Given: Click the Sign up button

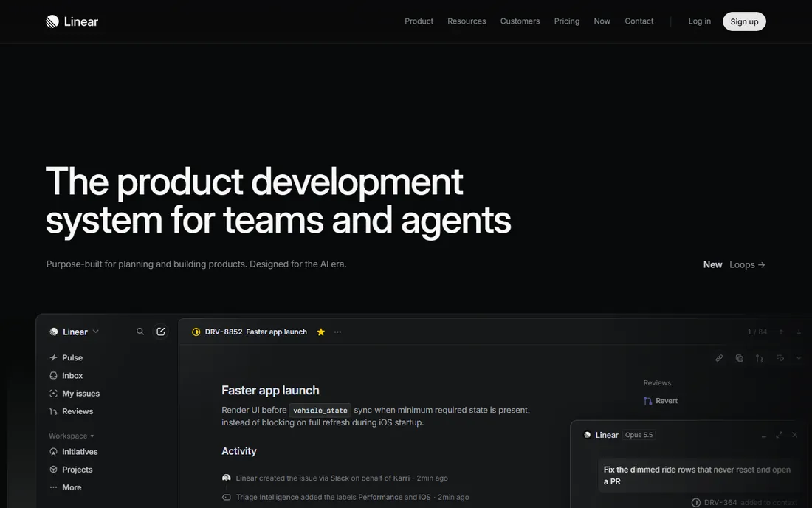Looking at the screenshot, I should pos(744,21).
